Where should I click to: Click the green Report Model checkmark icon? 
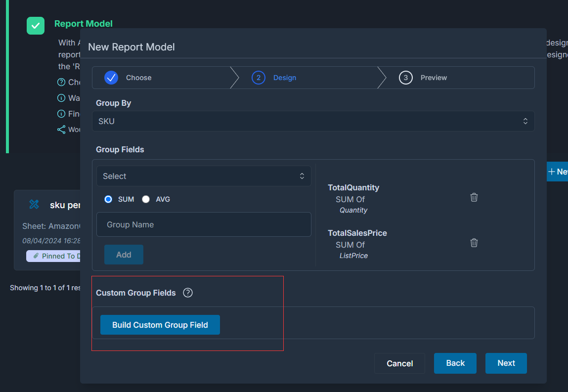coord(36,26)
